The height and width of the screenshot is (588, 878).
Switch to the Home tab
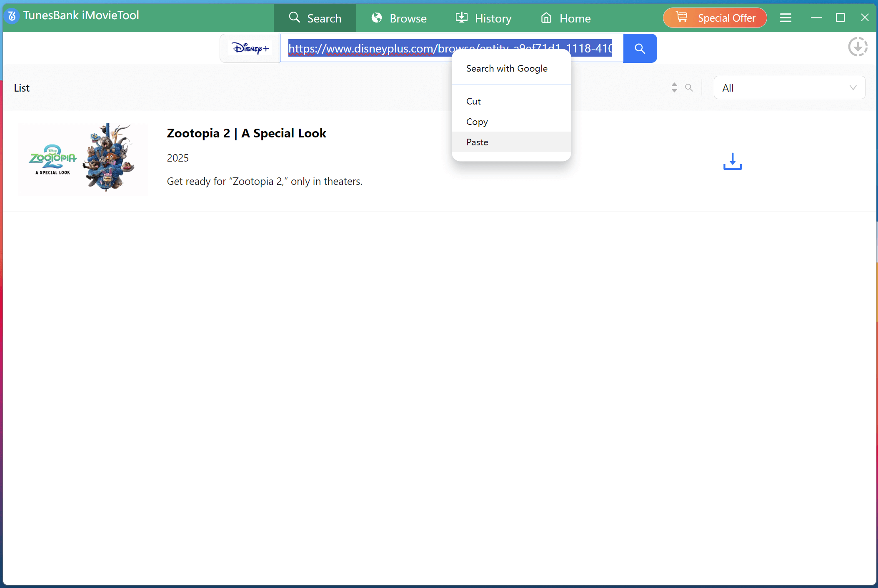click(x=565, y=17)
